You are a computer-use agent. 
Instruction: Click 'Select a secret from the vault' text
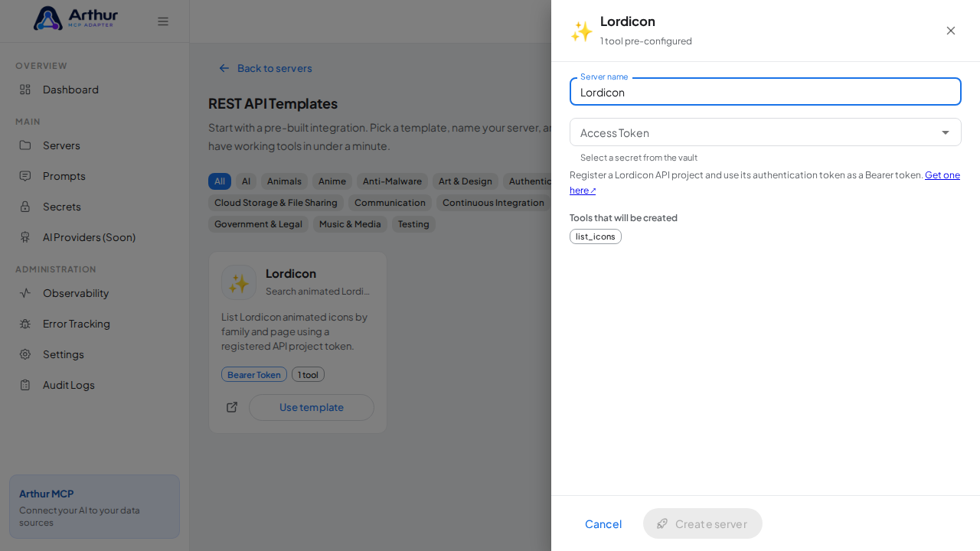pos(639,158)
